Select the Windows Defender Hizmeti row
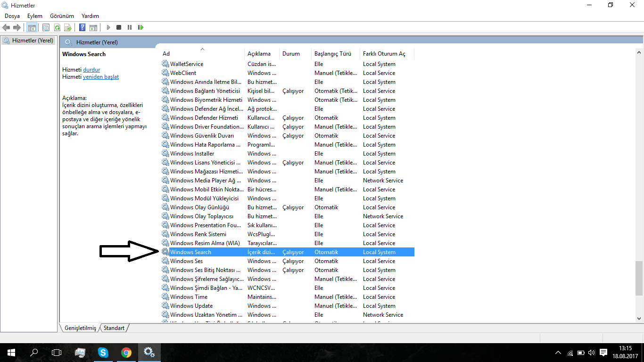The width and height of the screenshot is (644, 362). tap(288, 118)
